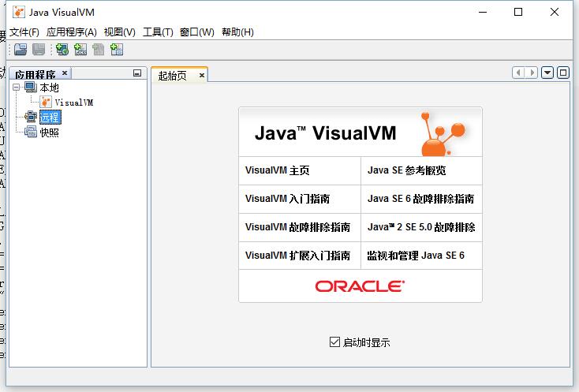The width and height of the screenshot is (579, 392).
Task: Select the 快照 tree item
Action: coord(49,133)
